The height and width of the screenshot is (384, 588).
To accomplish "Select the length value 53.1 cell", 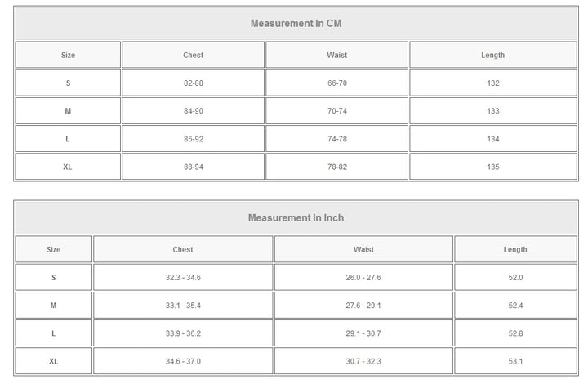I will 515,361.
